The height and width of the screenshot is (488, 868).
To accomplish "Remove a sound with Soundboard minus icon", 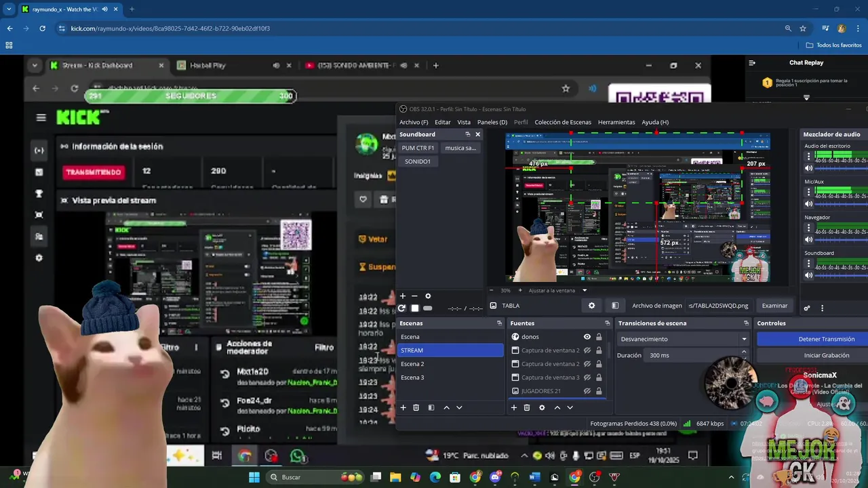I will click(414, 296).
